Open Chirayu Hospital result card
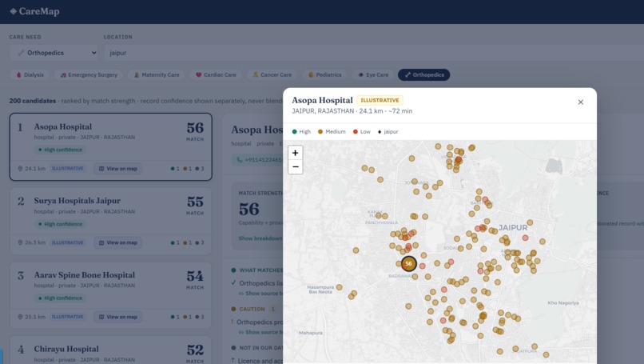Image resolution: width=644 pixels, height=364 pixels. [110, 350]
